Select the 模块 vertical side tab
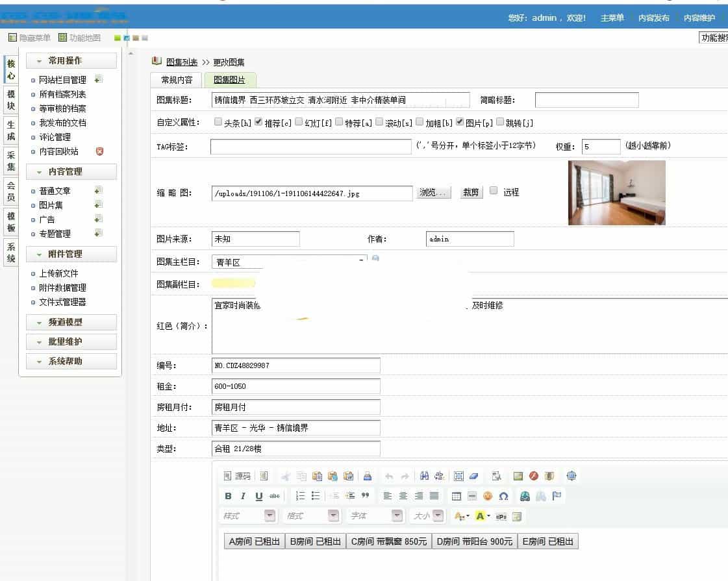Viewport: 728px width, 581px height. tap(10, 100)
